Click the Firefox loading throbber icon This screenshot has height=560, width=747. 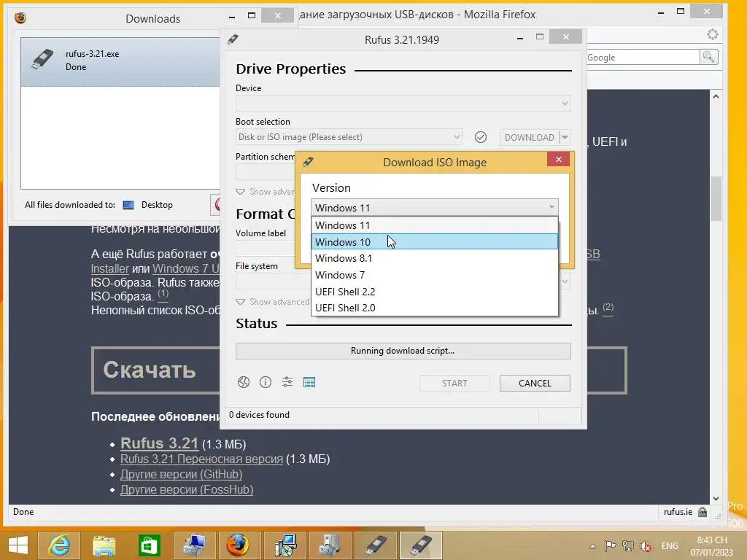[712, 34]
